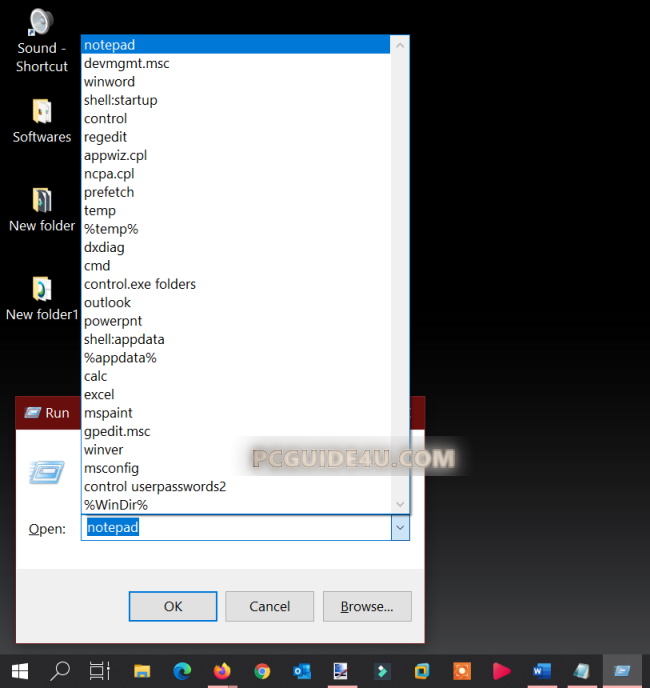Choose the %temp% entry
Viewport: 650px width, 688px height.
(236, 229)
